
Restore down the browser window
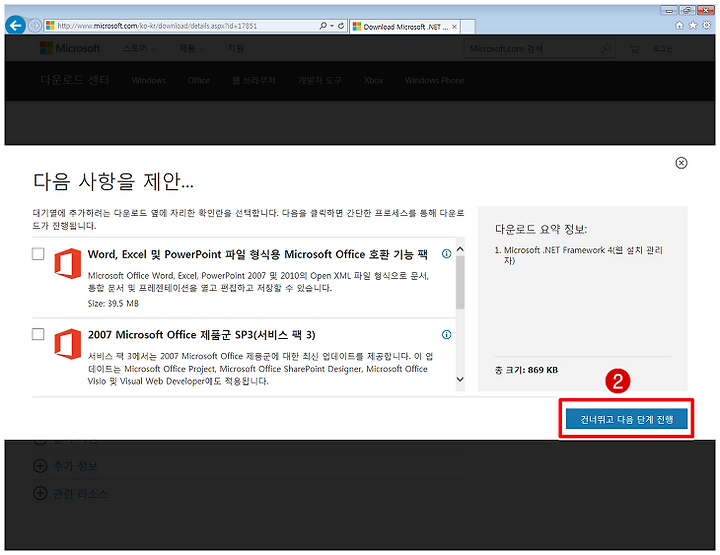(x=686, y=10)
